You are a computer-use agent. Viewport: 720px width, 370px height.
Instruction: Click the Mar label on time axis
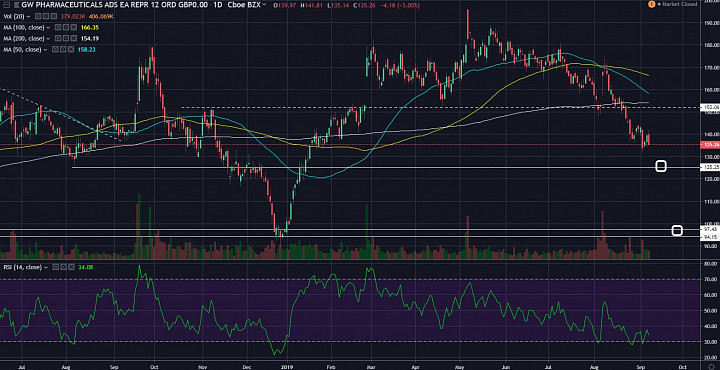point(371,367)
